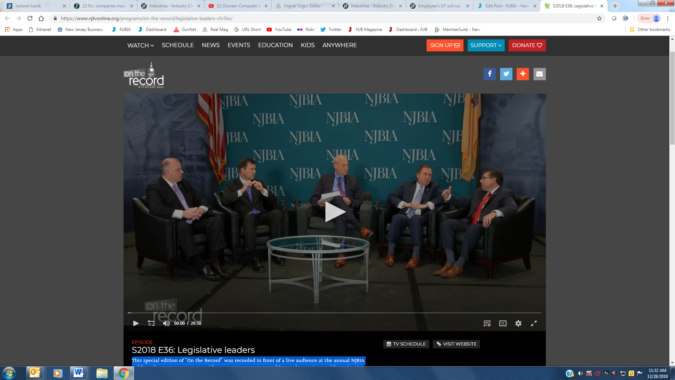Bookmark page with star icon
675x380 pixels.
click(x=599, y=18)
